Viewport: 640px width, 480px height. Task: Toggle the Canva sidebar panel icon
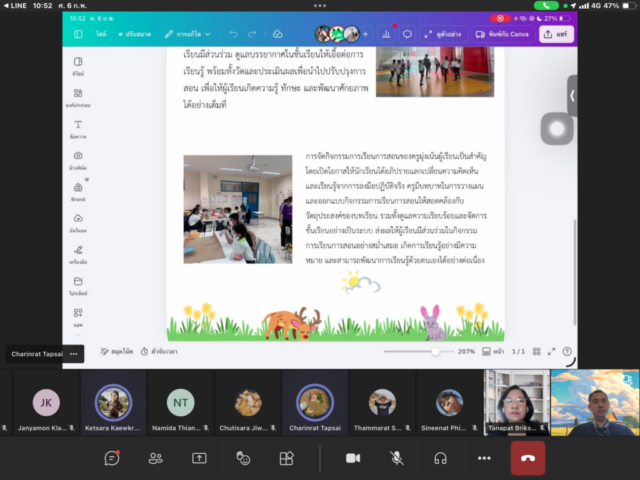[x=79, y=34]
